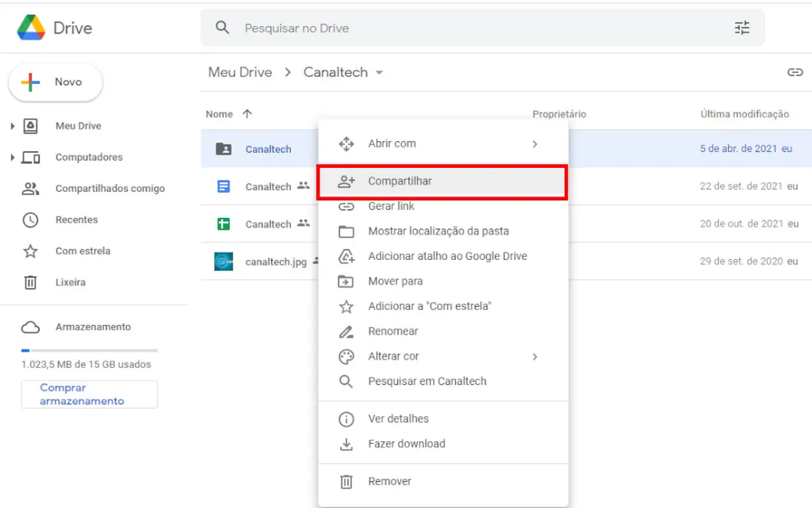Click the Compartilhados comigo people icon

click(x=31, y=189)
